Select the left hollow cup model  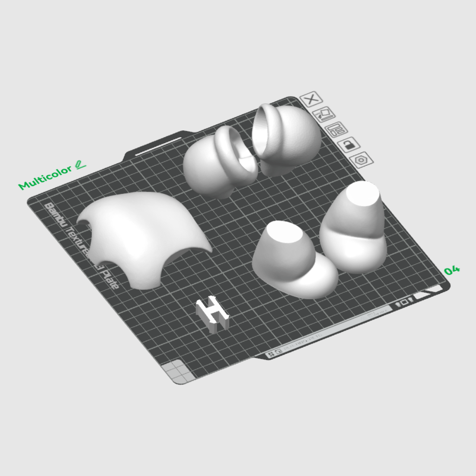[220, 162]
